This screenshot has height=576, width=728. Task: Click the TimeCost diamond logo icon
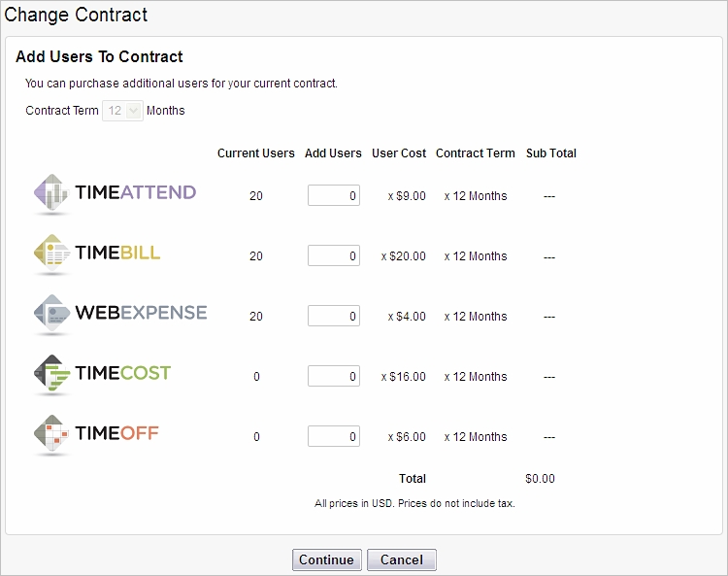[x=51, y=373]
